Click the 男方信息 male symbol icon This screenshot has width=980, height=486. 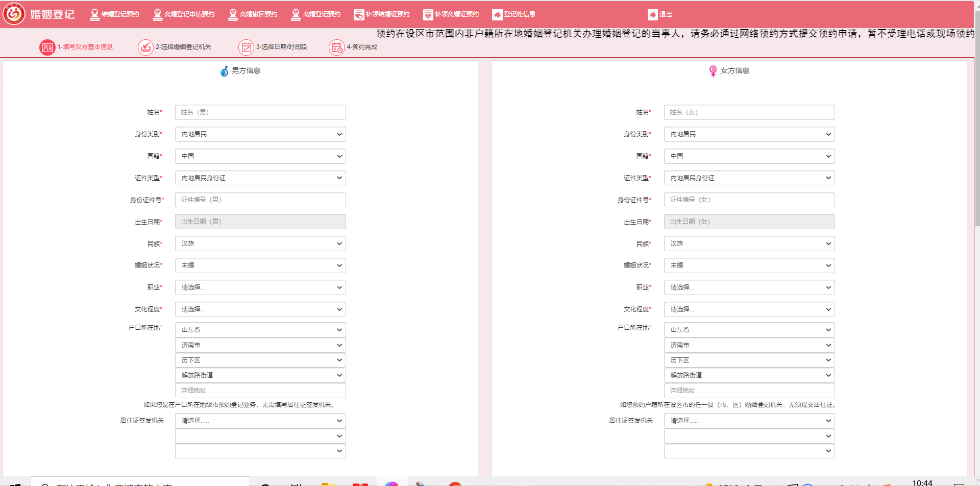(x=224, y=71)
